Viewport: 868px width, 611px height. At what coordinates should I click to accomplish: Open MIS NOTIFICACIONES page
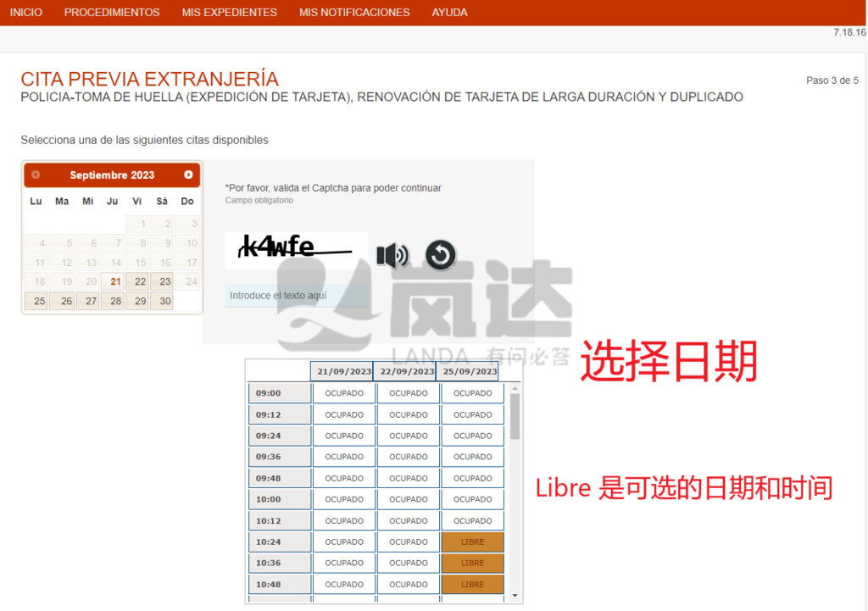(354, 13)
